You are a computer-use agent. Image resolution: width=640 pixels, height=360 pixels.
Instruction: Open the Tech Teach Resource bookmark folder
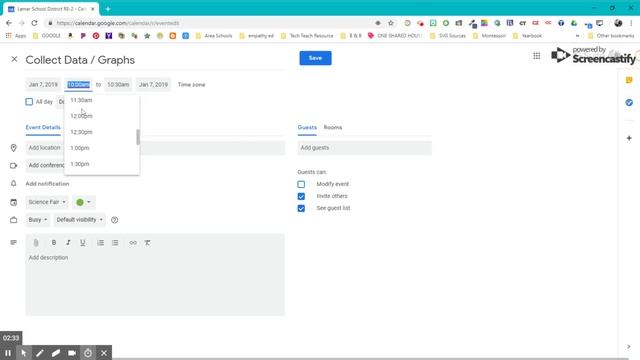[307, 36]
